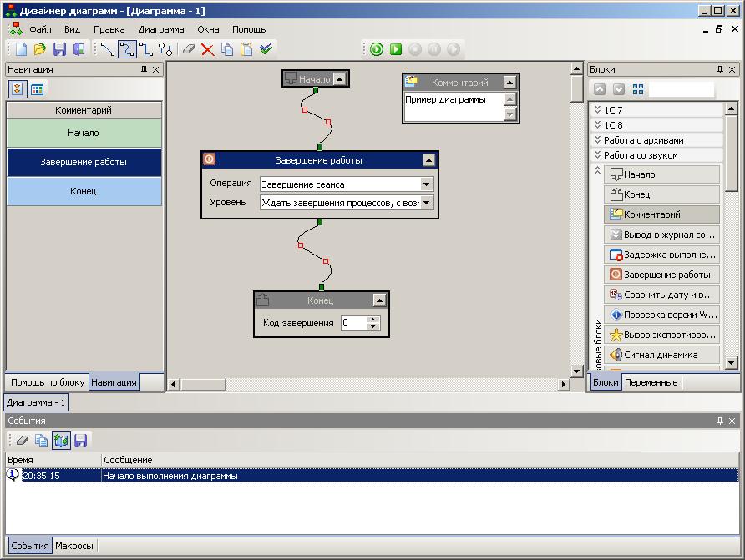Expand the 1С 7 block group
Viewport: 745px width, 560px height.
[657, 110]
